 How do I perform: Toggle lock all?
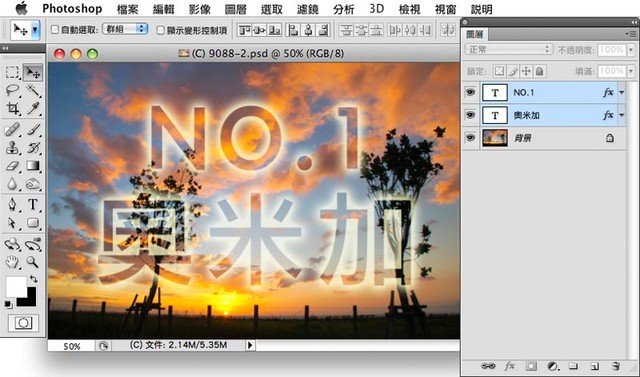[540, 71]
